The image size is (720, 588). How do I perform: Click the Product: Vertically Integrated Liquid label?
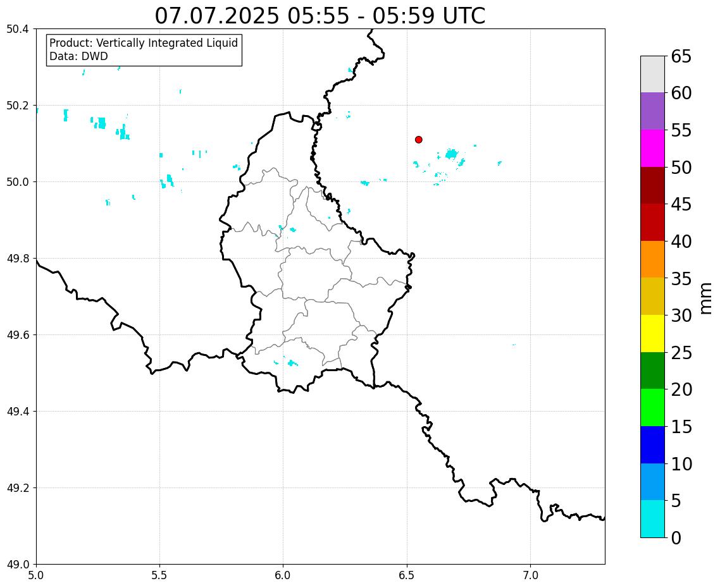click(144, 43)
